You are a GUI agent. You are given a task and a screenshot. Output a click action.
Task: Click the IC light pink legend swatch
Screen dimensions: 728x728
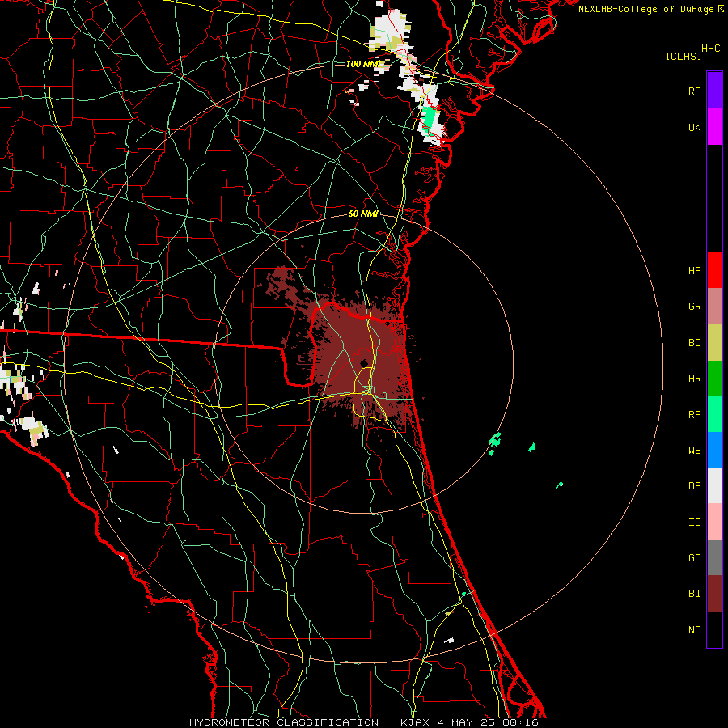tap(714, 522)
